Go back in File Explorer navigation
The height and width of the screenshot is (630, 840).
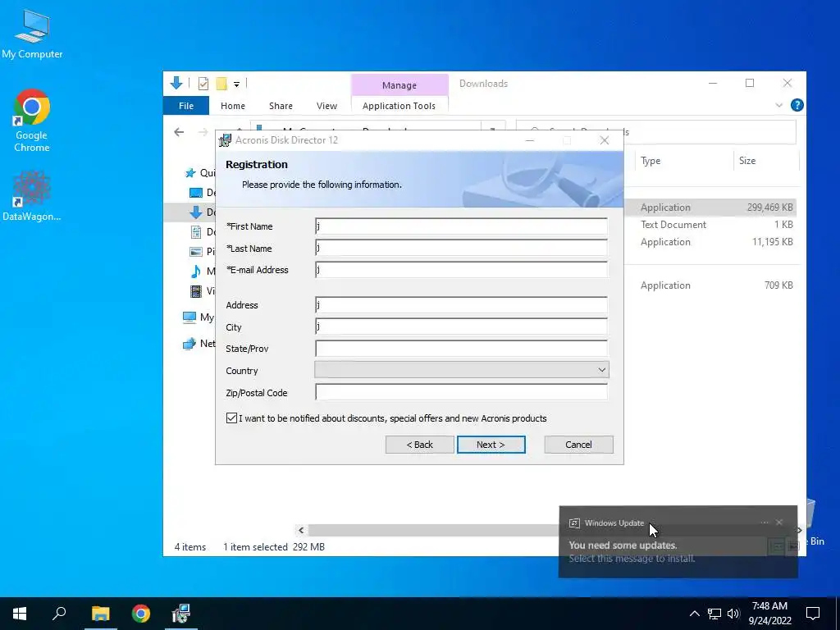[x=179, y=132]
